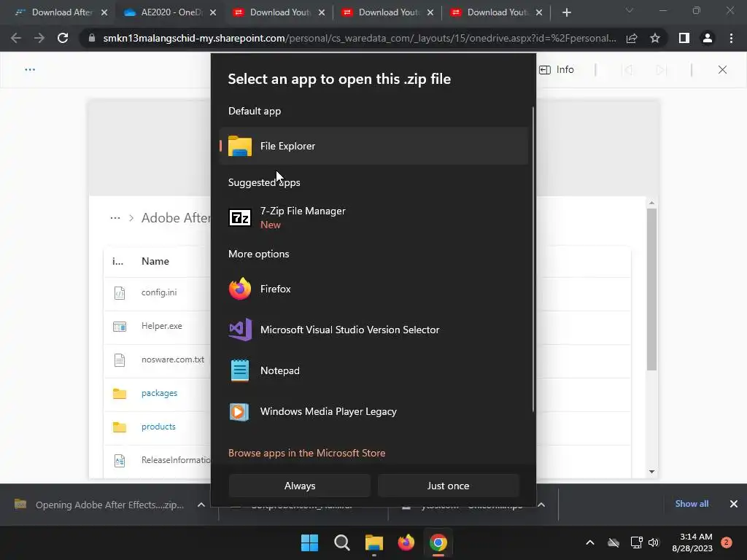Screen dimensions: 747x560
Task: Click the products folder icon
Action: (120, 427)
